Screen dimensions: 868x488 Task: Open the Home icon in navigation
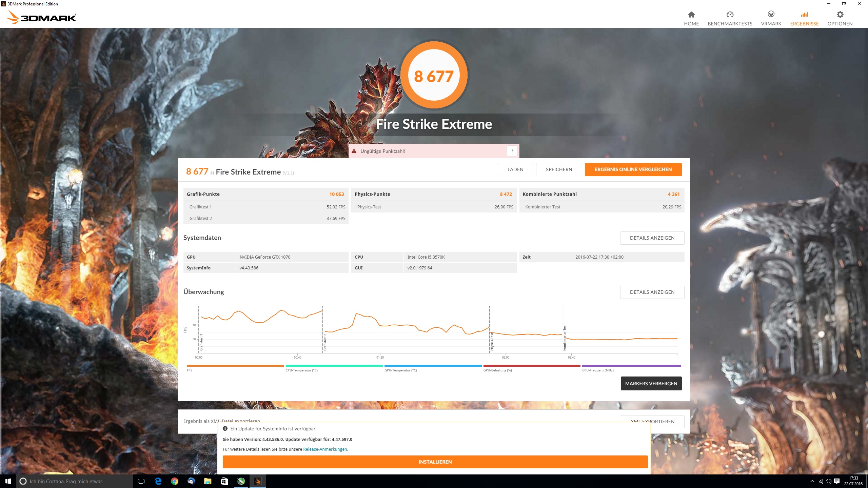click(691, 15)
